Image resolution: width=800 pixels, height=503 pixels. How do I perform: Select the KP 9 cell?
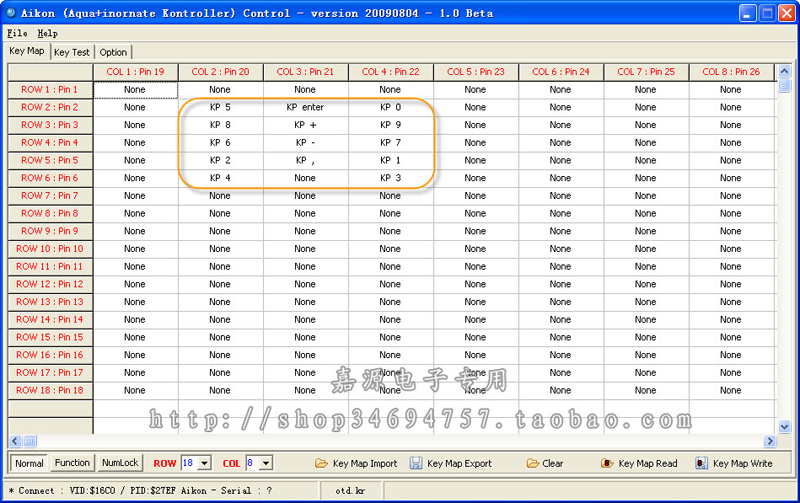coord(390,125)
